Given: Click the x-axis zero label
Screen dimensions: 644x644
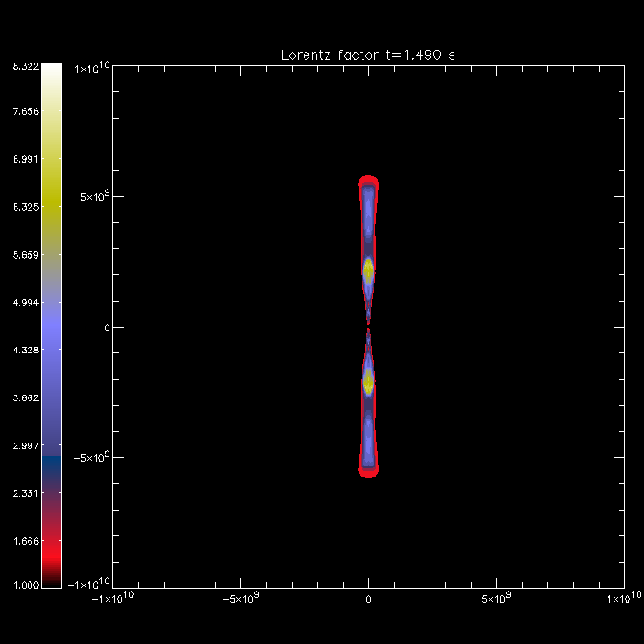Looking at the screenshot, I should pos(368,599).
